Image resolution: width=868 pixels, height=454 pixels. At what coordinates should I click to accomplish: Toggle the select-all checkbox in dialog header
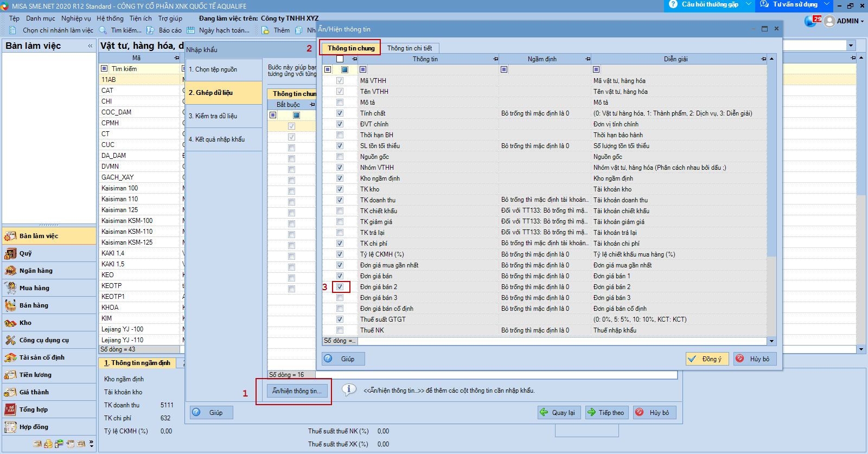click(340, 59)
